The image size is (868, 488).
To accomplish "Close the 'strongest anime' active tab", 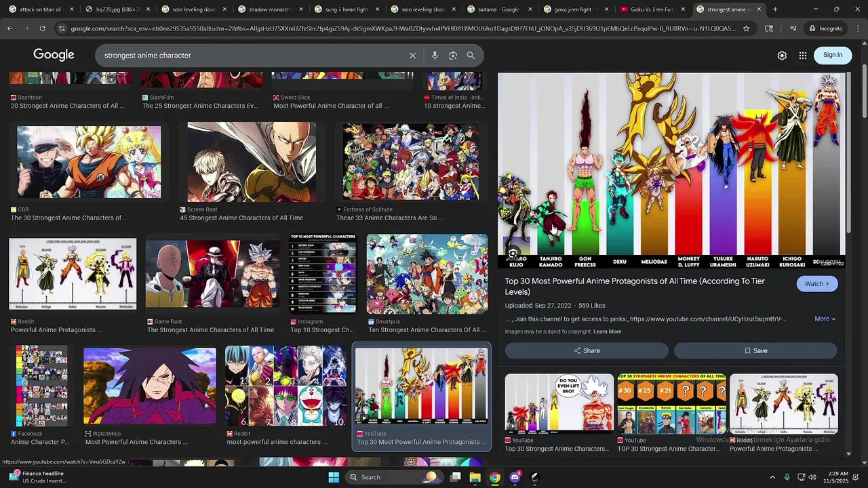I will 759,9.
